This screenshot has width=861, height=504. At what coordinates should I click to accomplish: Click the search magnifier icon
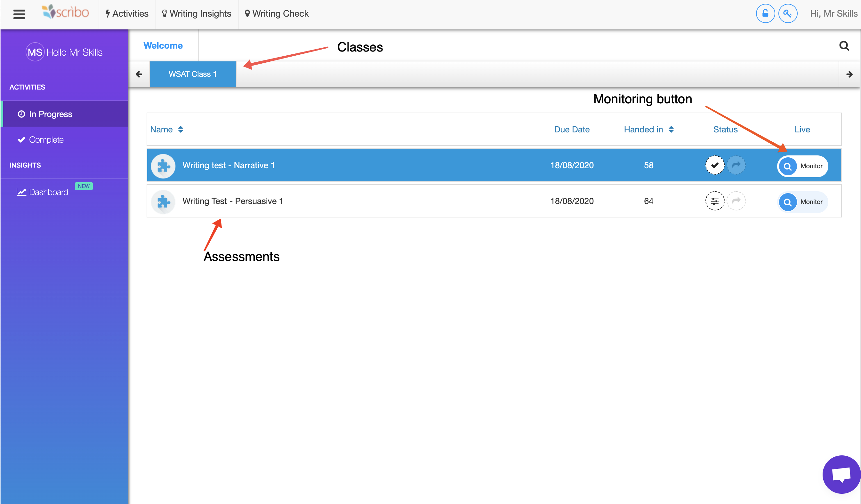tap(844, 45)
